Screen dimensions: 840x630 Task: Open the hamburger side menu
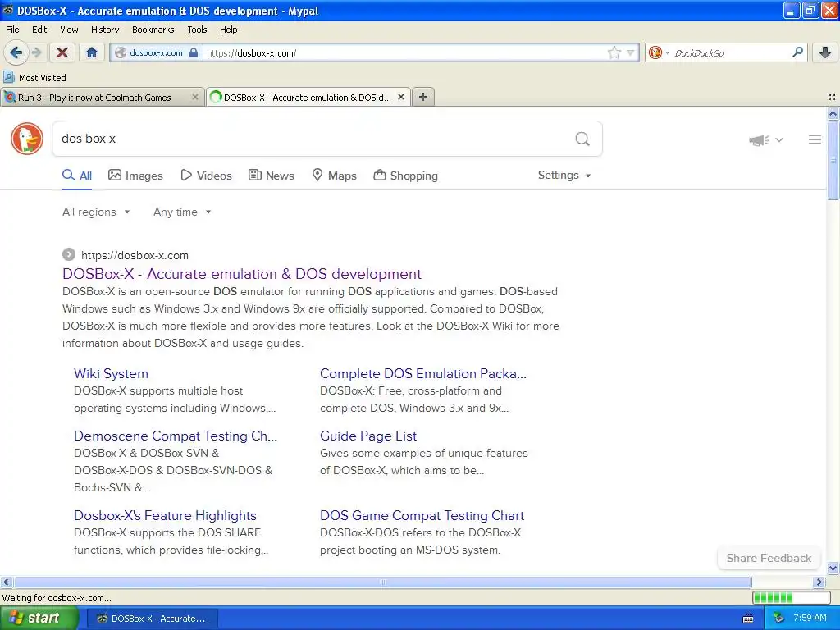point(815,139)
